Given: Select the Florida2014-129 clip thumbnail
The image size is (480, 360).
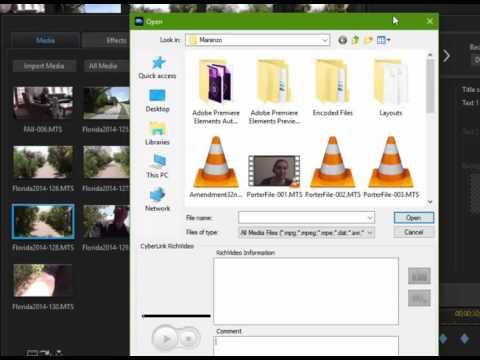Looking at the screenshot, I should [106, 222].
